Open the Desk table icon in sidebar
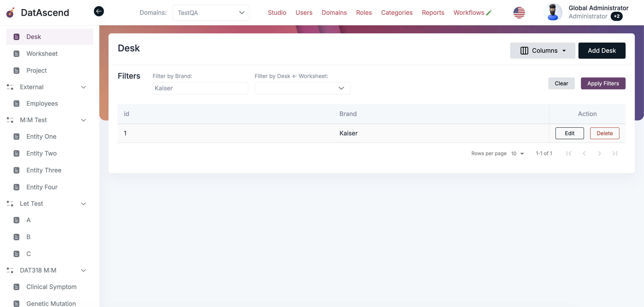The height and width of the screenshot is (307, 644). (x=16, y=37)
